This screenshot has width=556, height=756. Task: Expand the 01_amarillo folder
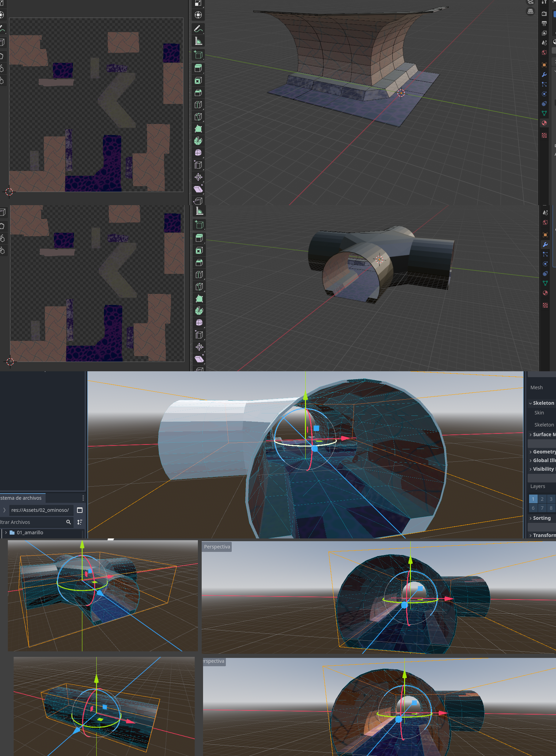click(6, 533)
